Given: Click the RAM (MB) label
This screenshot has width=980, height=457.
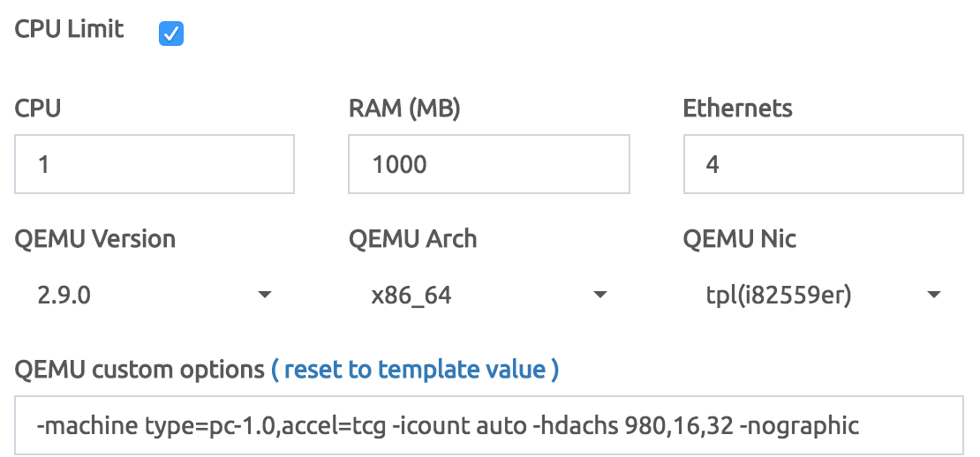Looking at the screenshot, I should click(404, 109).
